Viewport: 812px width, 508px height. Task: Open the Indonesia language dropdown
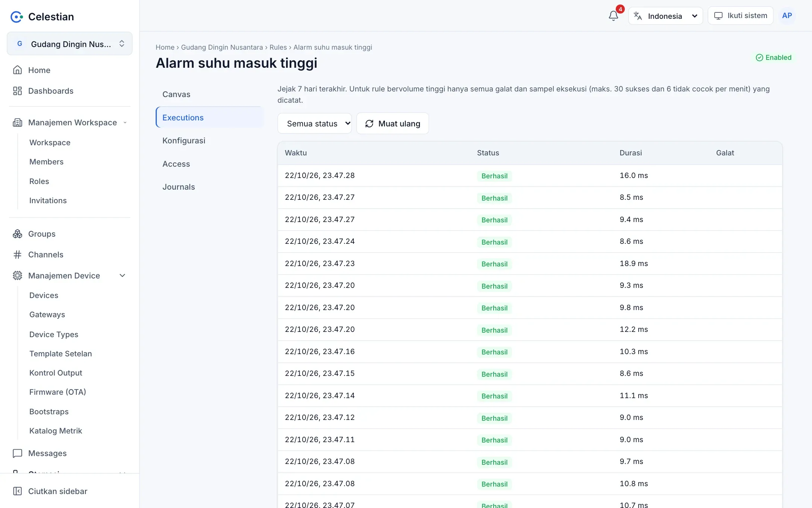[x=665, y=16]
